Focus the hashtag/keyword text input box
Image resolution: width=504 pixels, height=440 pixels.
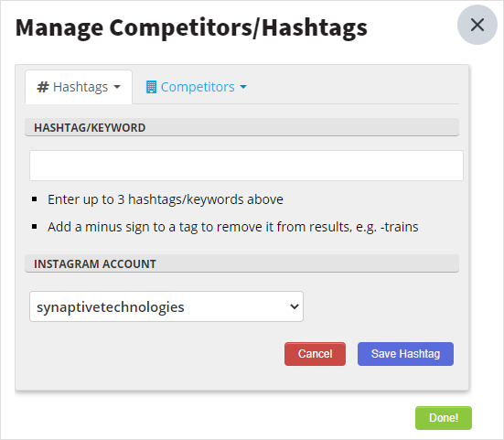click(x=246, y=166)
